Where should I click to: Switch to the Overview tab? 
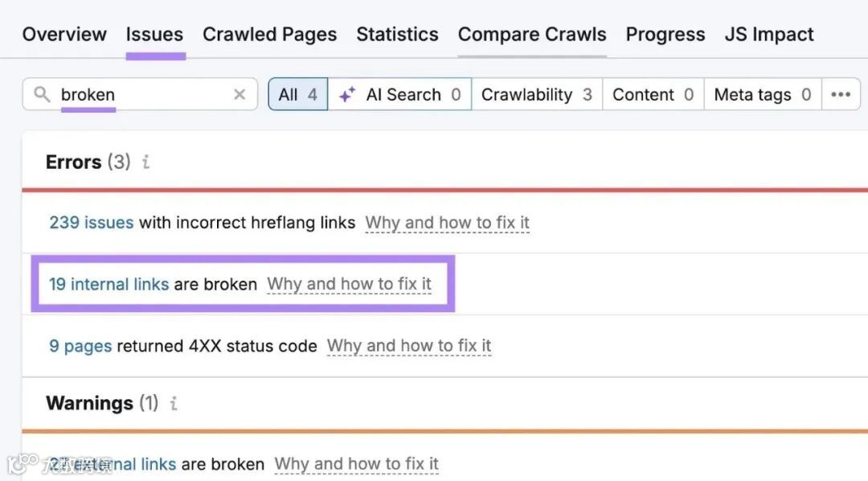(x=64, y=35)
